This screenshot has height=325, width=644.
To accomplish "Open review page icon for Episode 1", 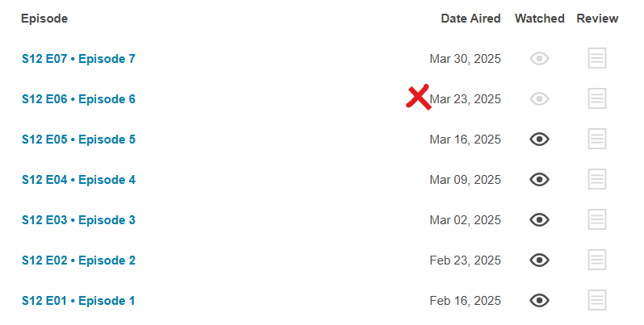I will pyautogui.click(x=597, y=300).
